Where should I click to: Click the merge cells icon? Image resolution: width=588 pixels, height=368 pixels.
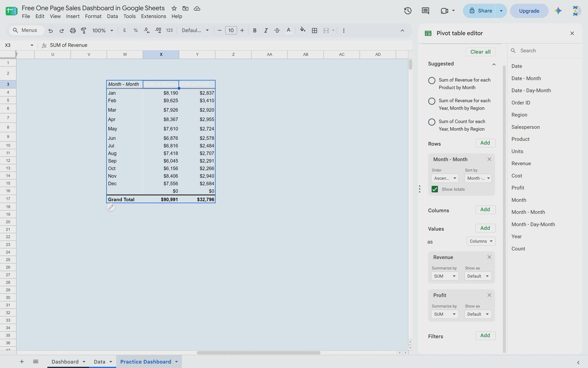tap(326, 31)
